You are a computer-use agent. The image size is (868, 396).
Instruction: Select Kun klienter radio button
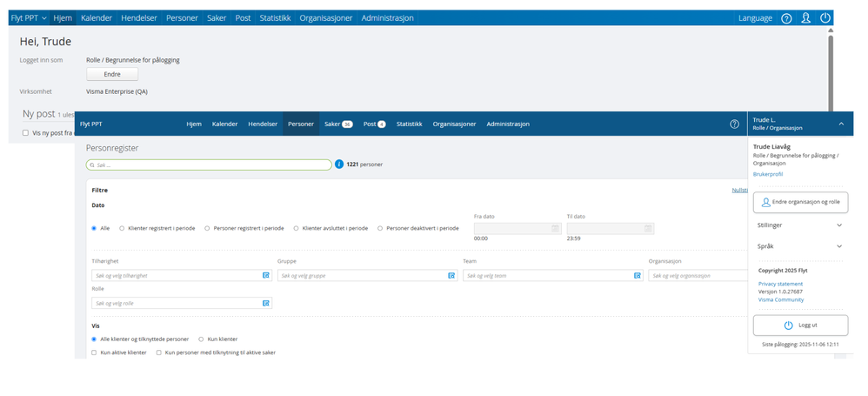[202, 339]
